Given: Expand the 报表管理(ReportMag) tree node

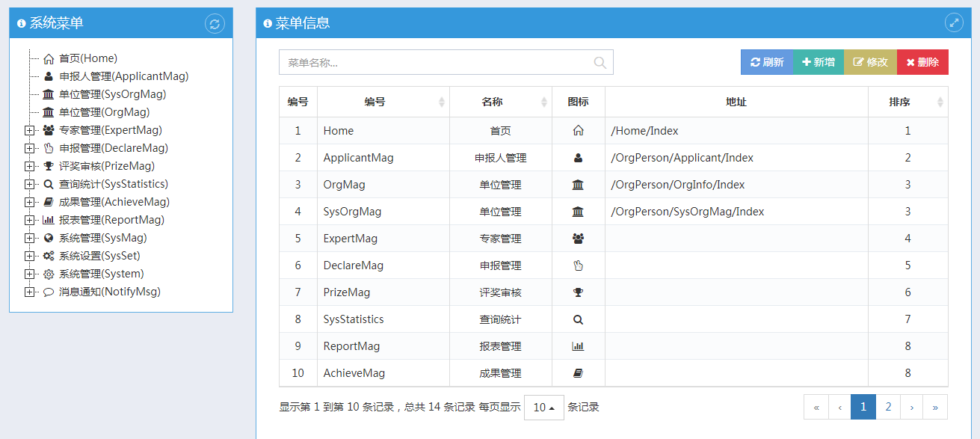Looking at the screenshot, I should coord(29,220).
